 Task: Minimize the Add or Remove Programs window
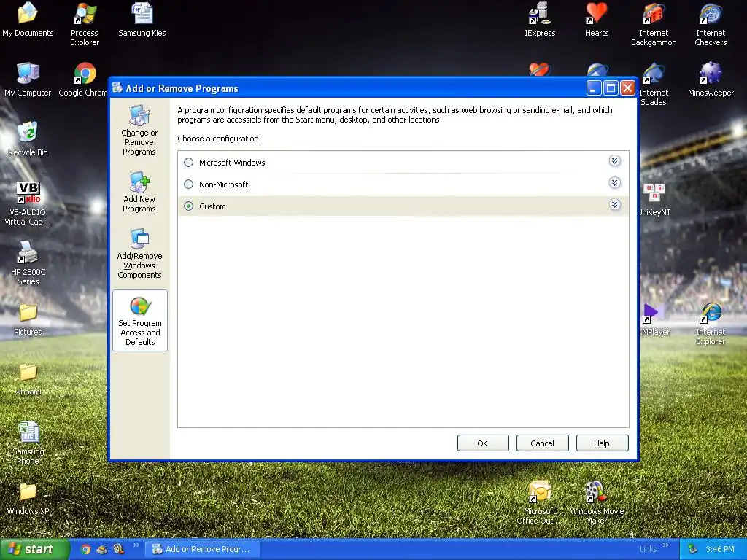(594, 88)
